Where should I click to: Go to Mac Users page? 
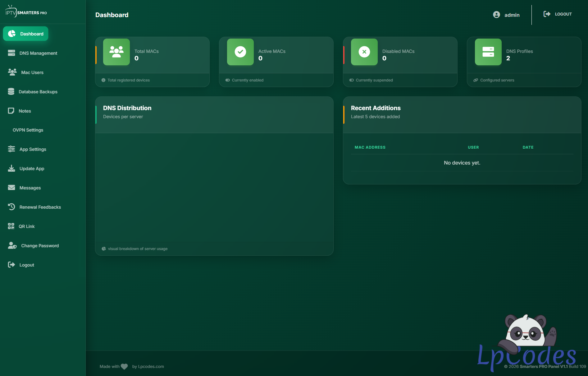(x=32, y=72)
